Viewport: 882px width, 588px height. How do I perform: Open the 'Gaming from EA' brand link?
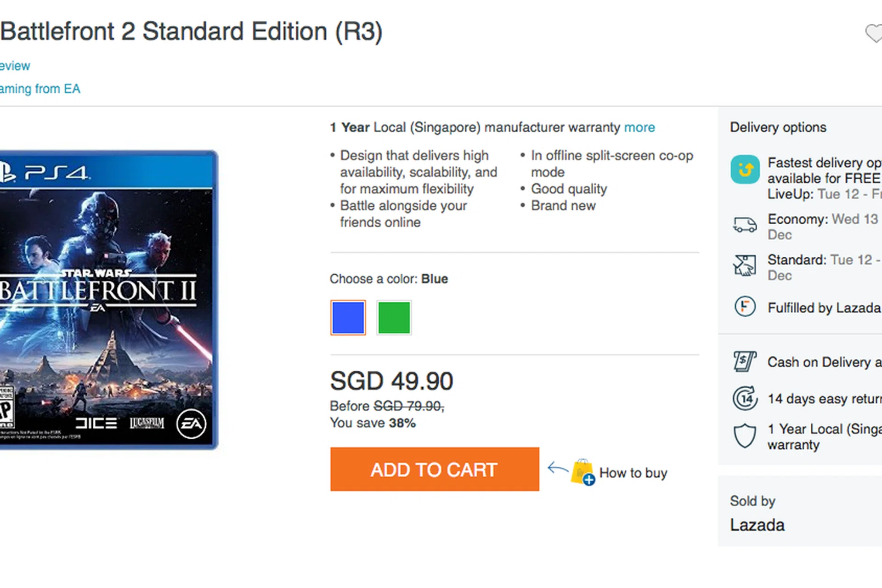pyautogui.click(x=40, y=89)
